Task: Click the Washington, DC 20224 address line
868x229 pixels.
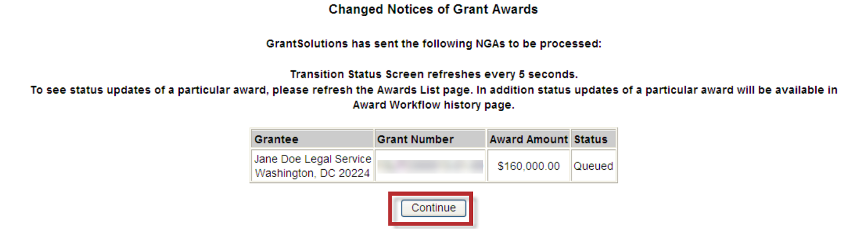Action: pyautogui.click(x=312, y=173)
